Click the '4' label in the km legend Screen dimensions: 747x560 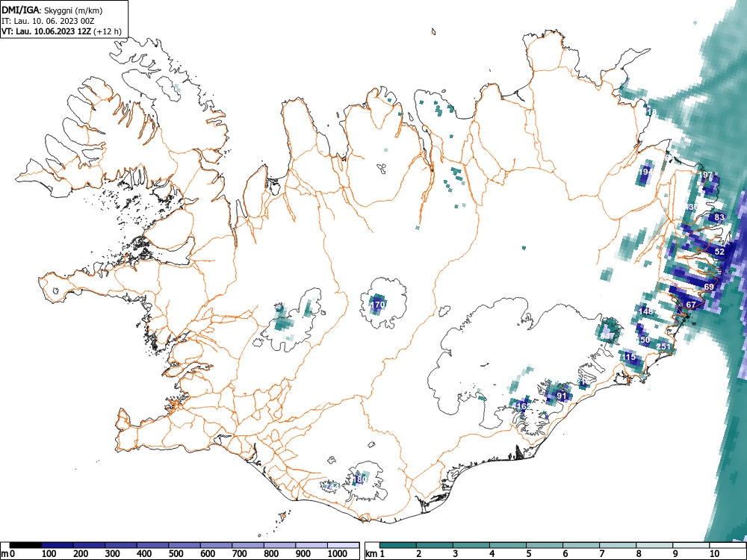point(492,554)
